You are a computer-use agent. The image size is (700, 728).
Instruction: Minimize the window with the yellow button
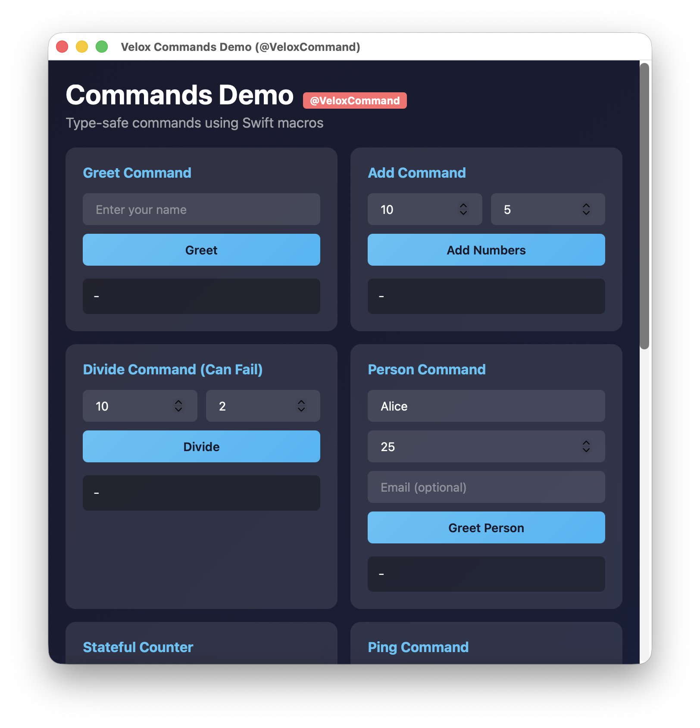coord(82,47)
